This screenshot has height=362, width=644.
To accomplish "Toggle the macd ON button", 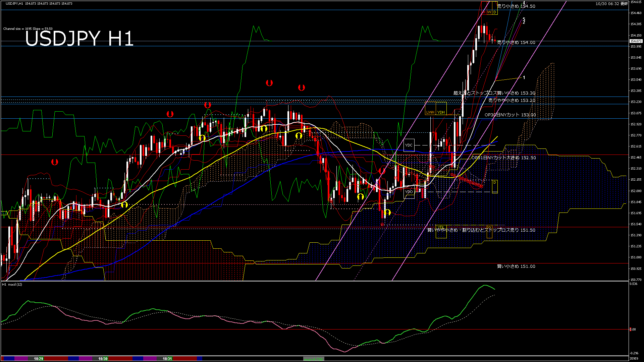I will pos(314,359).
